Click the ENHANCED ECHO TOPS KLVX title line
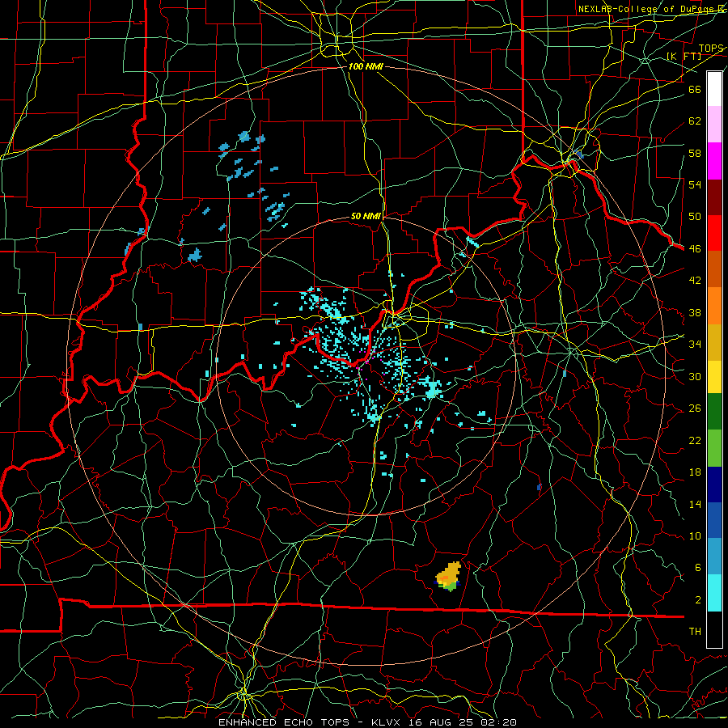The width and height of the screenshot is (728, 728). [367, 722]
